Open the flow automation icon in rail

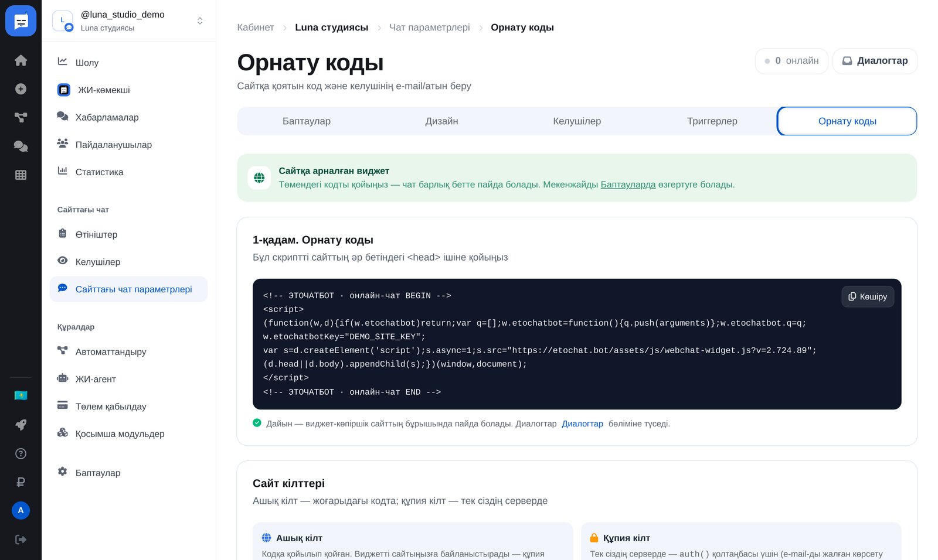(x=21, y=117)
